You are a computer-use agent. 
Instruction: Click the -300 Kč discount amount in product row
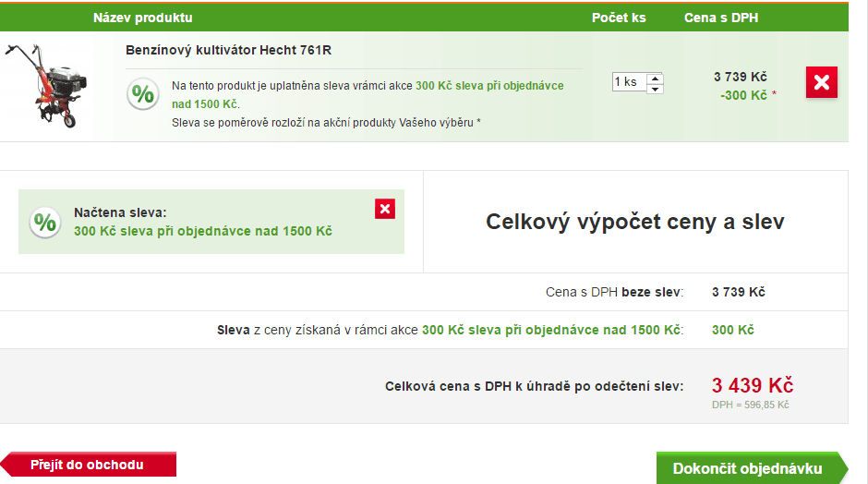pyautogui.click(x=744, y=95)
